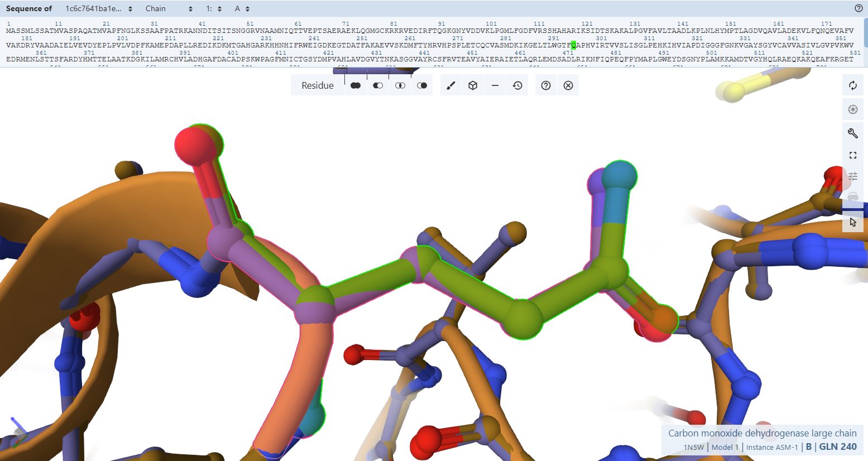Toggle the controls panel wrench icon
The height and width of the screenshot is (461, 868).
(853, 133)
